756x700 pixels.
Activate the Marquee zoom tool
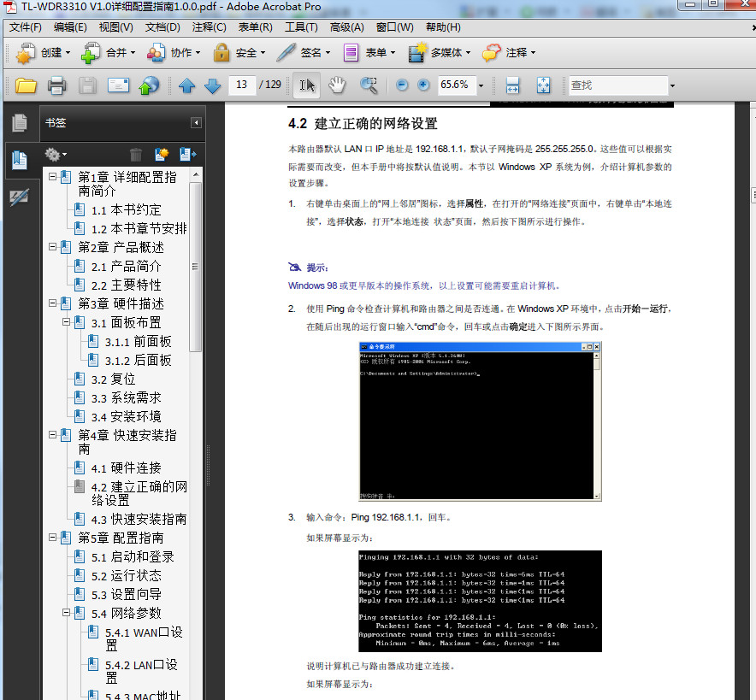point(369,85)
